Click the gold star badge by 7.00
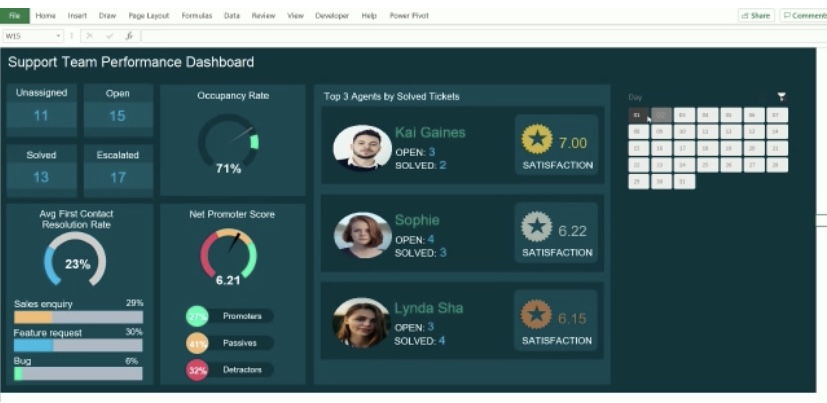Screen dimensions: 827x403 click(537, 139)
